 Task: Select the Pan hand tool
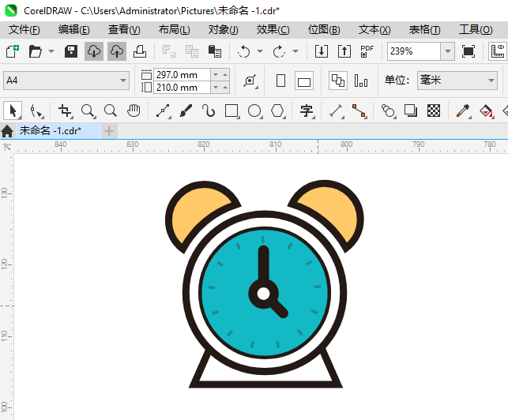click(x=134, y=111)
